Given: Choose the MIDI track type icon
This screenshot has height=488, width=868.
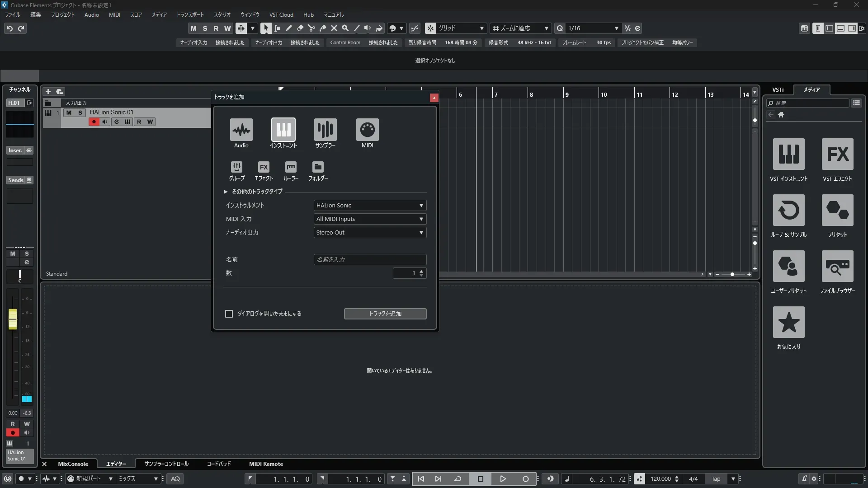Looking at the screenshot, I should (x=367, y=130).
